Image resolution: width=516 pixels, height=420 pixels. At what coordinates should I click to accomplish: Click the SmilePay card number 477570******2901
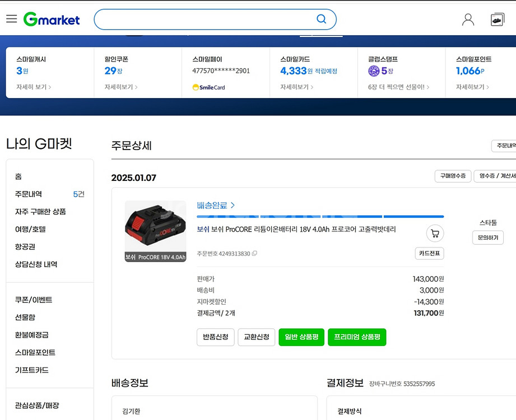coord(221,71)
